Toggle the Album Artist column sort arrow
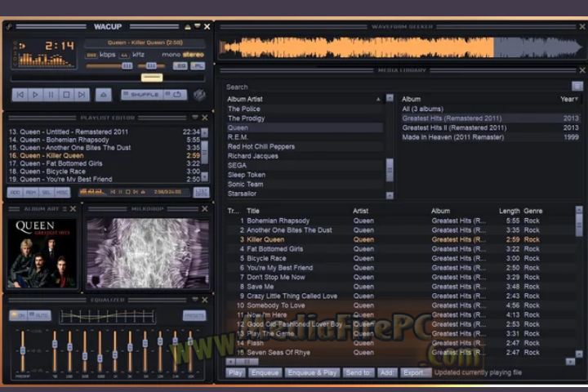The width and height of the screenshot is (588, 392). [x=378, y=100]
